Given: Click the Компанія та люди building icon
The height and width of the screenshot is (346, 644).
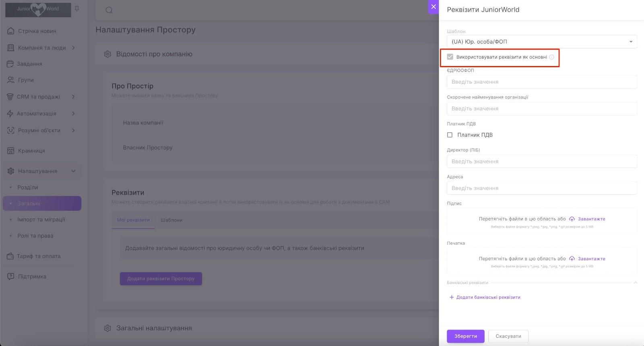Looking at the screenshot, I should 11,48.
